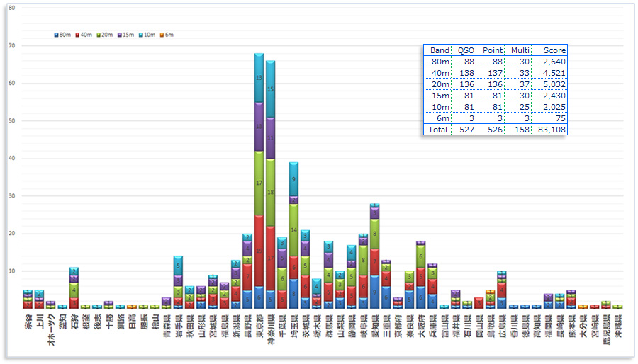Click the 40m red legend marker
Image resolution: width=638 pixels, height=364 pixels.
coord(76,35)
